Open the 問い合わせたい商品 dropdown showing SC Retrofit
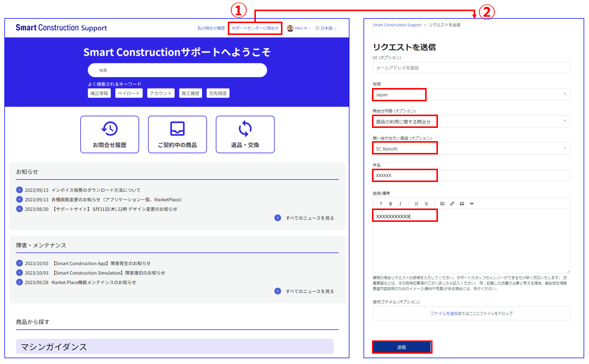Viewport: 589px width, 364px height. click(471, 149)
